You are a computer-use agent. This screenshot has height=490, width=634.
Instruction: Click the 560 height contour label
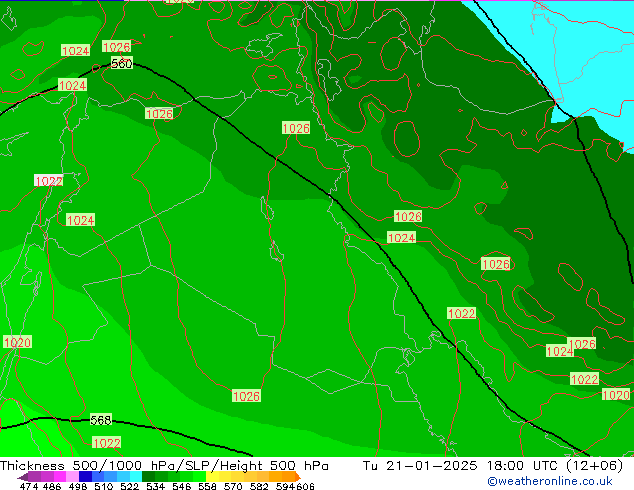point(122,63)
